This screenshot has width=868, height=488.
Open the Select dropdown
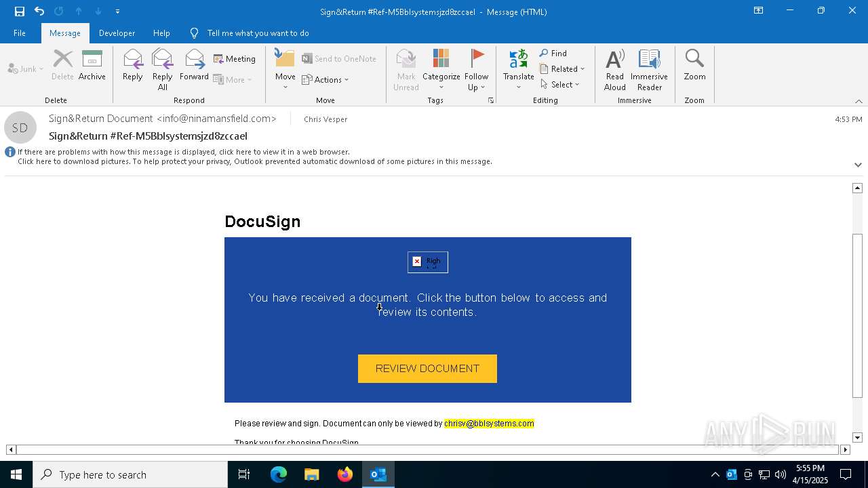click(560, 84)
